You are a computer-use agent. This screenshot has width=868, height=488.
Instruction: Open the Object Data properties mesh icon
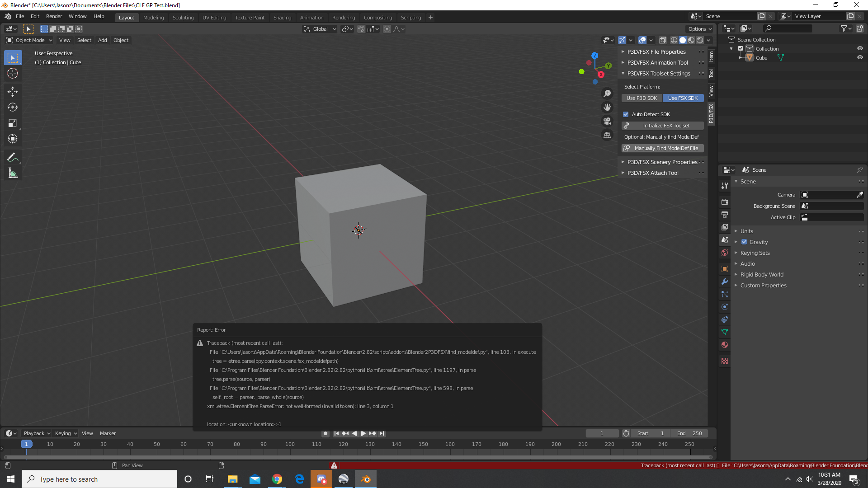725,332
